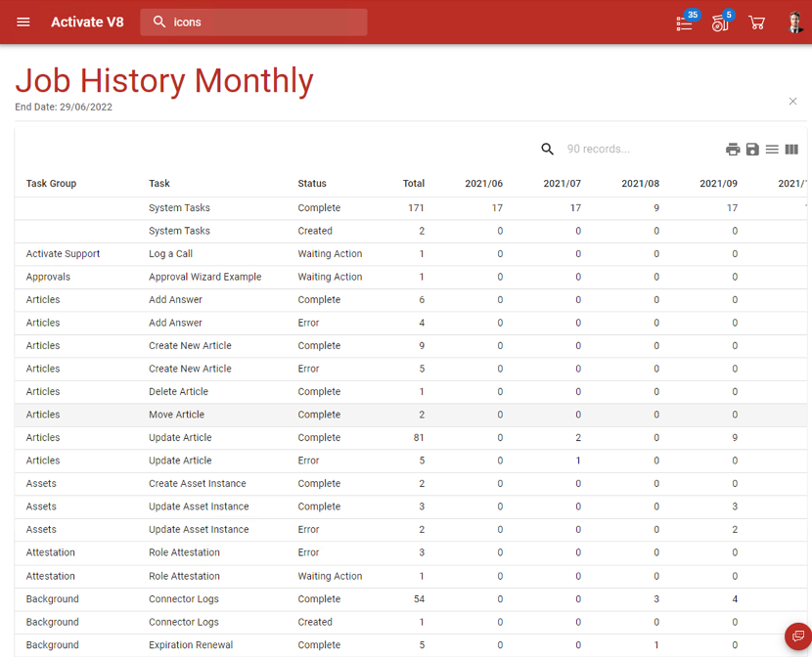The image size is (812, 657).
Task: Click 'Approval Wizard Example' task cell
Action: click(205, 277)
